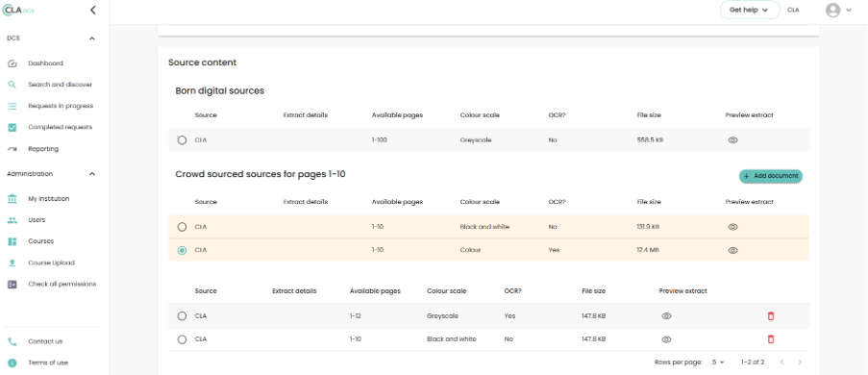Open Course Upload link
This screenshot has width=868, height=375.
coord(52,262)
